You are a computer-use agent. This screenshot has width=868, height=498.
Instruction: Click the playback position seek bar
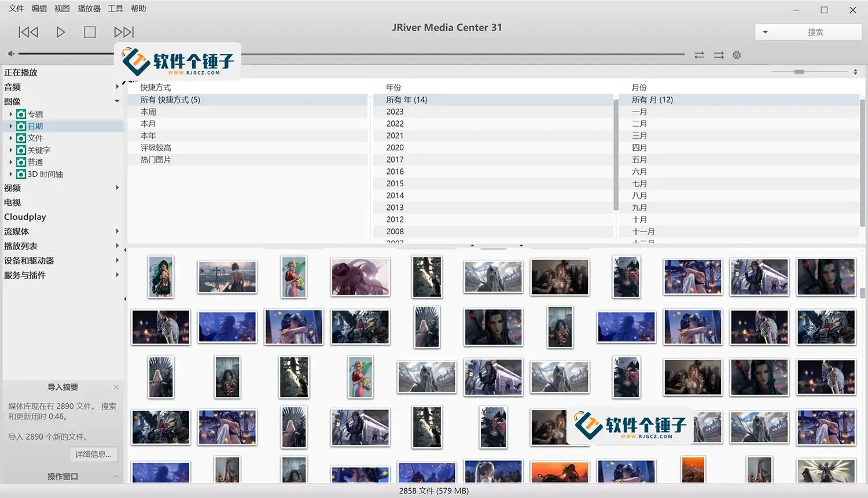(463, 54)
